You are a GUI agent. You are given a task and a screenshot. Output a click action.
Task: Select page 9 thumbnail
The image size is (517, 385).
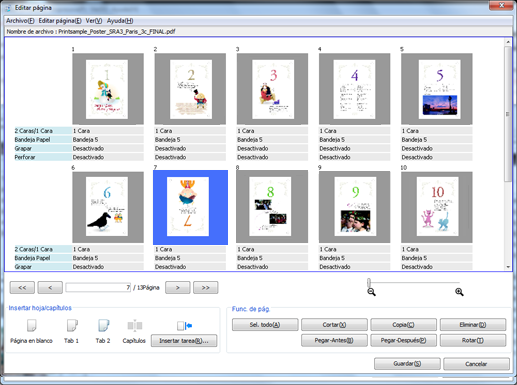354,207
